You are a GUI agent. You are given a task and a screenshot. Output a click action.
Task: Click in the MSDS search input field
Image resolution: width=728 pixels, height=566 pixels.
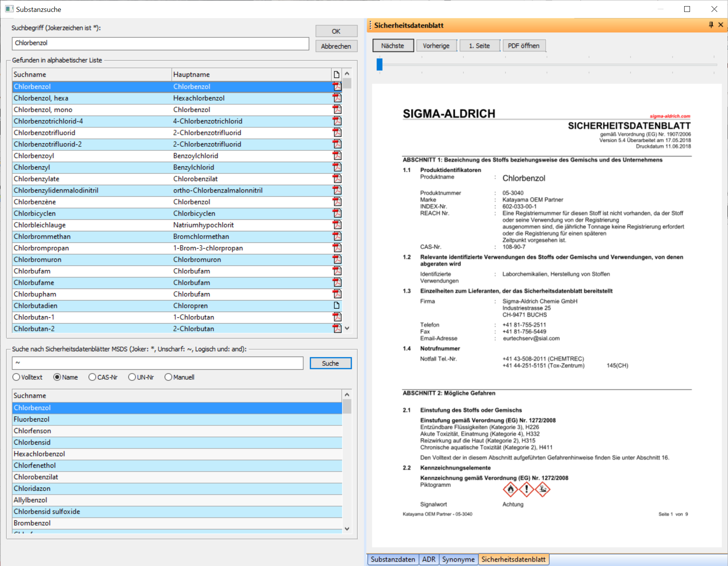[x=158, y=363]
